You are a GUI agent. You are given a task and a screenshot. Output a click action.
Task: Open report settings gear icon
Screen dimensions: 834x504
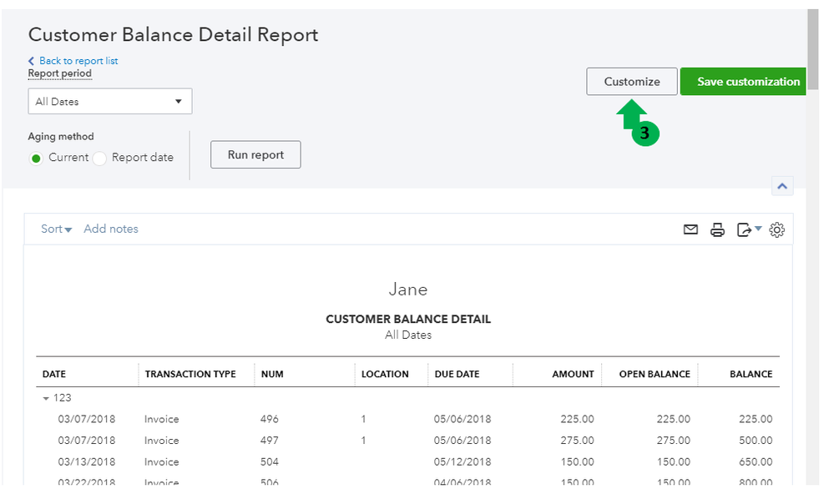click(777, 229)
